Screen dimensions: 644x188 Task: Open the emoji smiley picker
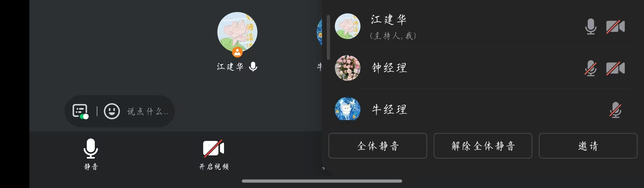click(x=112, y=111)
